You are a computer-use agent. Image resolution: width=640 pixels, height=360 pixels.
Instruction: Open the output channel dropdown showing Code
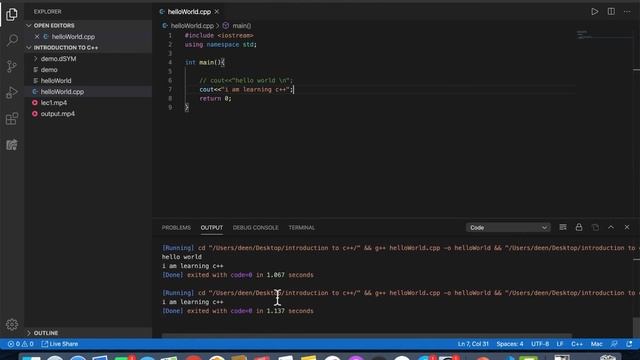(x=508, y=227)
